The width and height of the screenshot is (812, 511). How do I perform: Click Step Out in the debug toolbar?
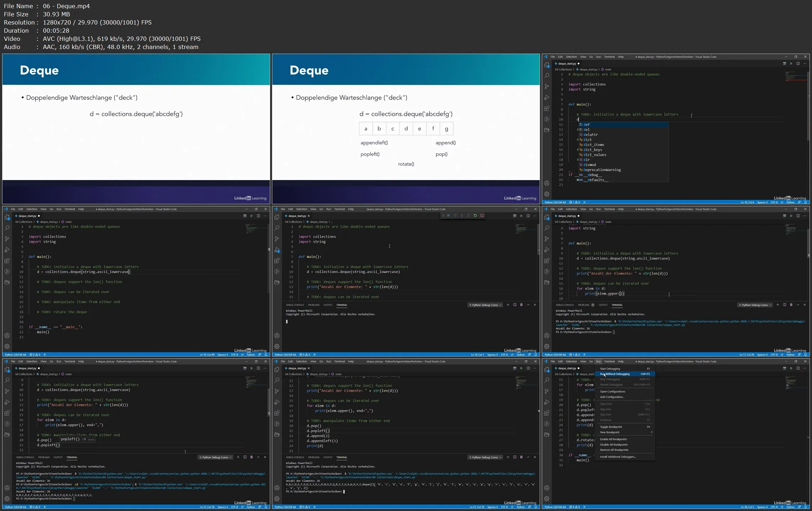(468, 216)
